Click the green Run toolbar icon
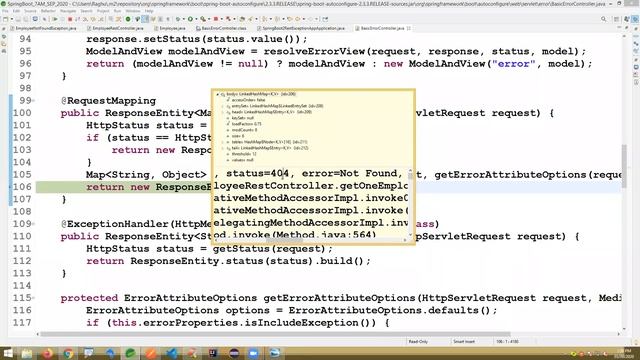 point(190,19)
